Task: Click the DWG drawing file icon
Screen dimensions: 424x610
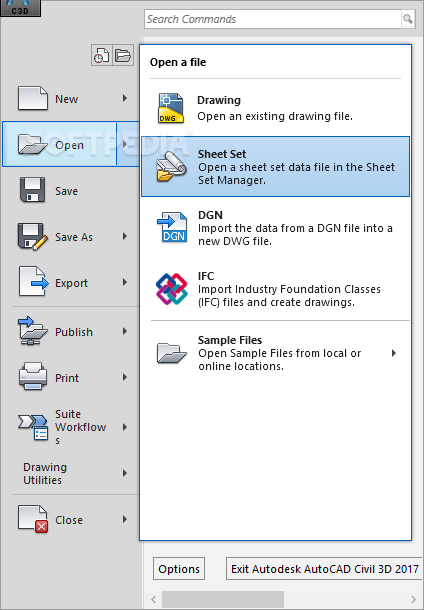Action: click(x=171, y=108)
